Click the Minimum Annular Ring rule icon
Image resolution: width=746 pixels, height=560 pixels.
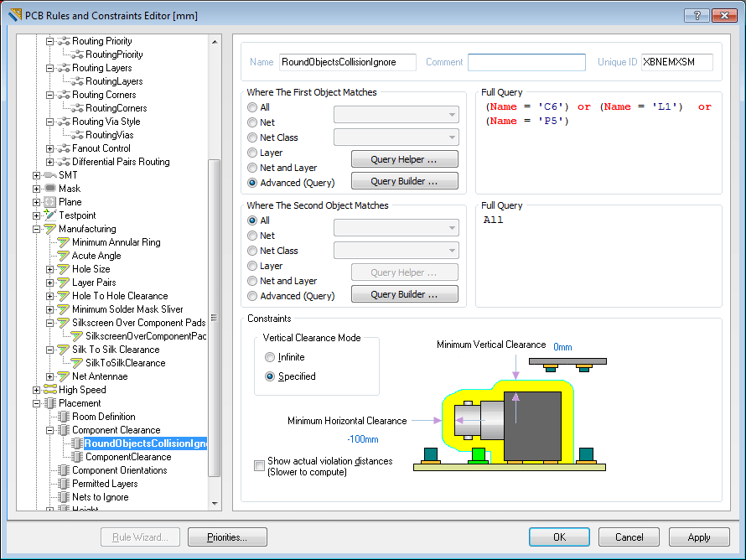point(63,242)
